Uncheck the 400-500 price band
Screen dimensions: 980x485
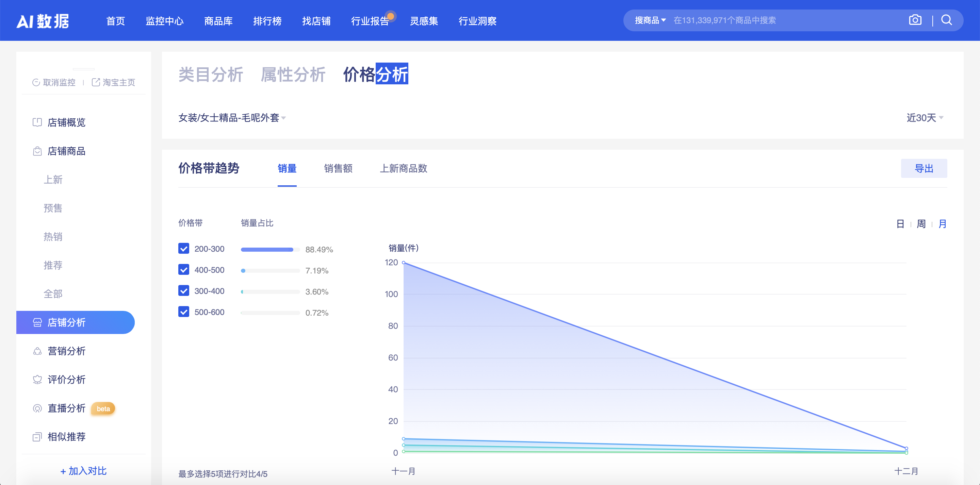pyautogui.click(x=184, y=269)
